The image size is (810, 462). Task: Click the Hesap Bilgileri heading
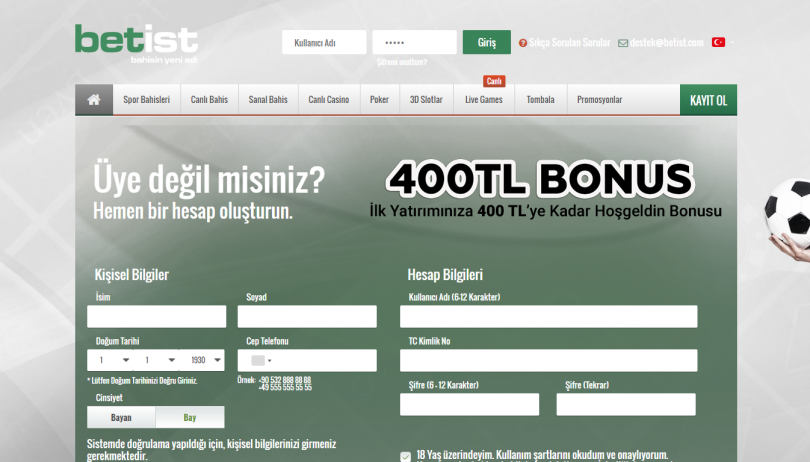445,275
